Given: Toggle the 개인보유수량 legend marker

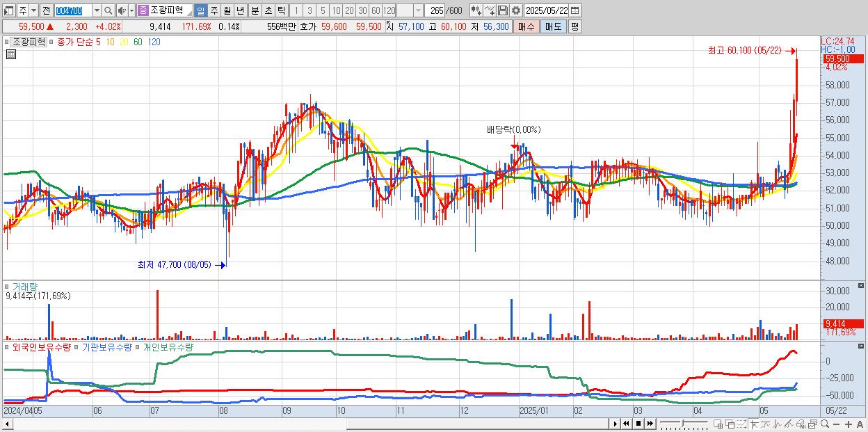Looking at the screenshot, I should [138, 346].
